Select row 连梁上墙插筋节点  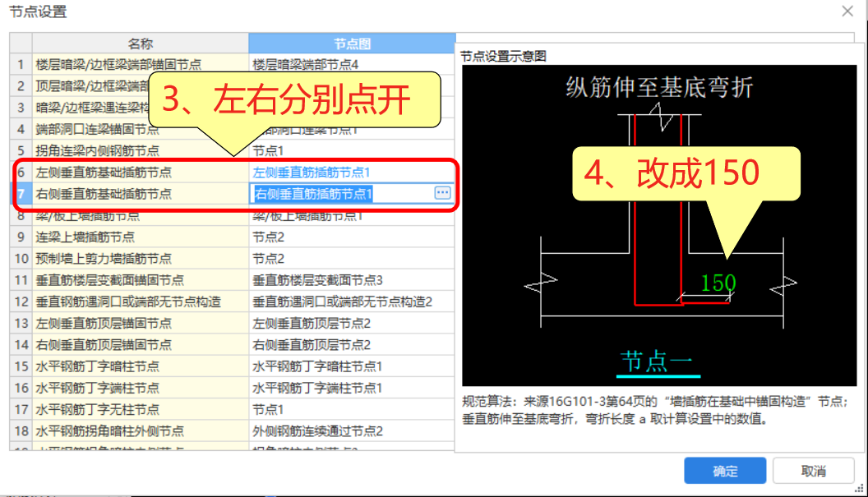coord(141,237)
